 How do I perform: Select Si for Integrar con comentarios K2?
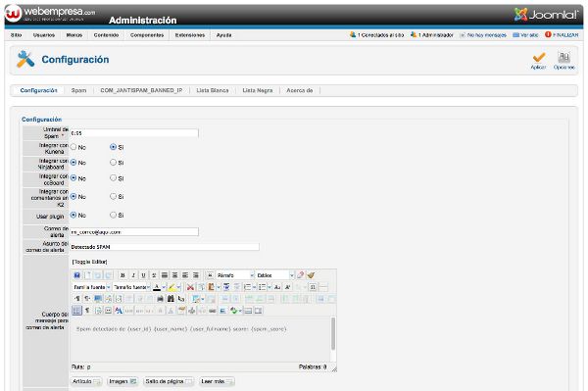point(114,196)
